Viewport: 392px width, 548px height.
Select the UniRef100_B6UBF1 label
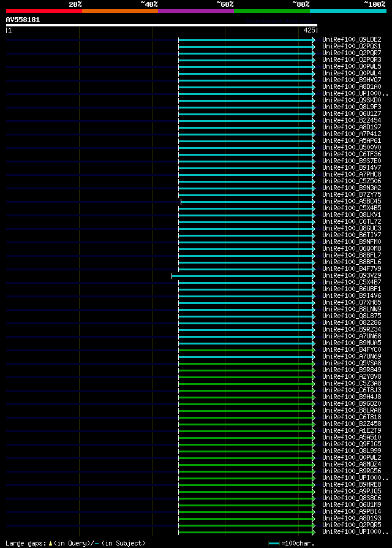pyautogui.click(x=352, y=289)
